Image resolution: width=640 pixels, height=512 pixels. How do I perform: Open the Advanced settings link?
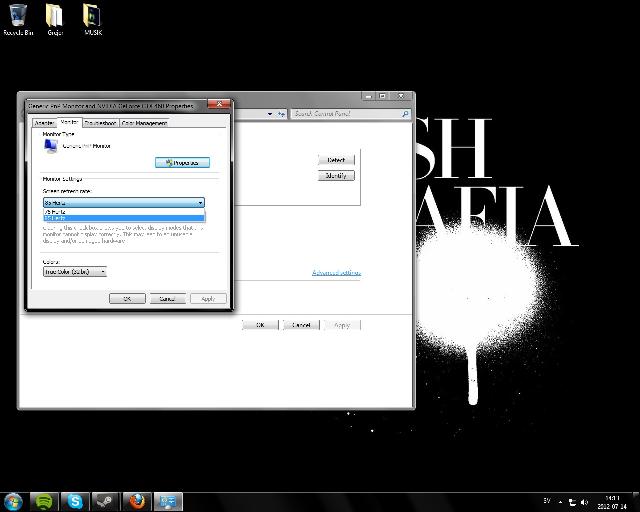(336, 272)
